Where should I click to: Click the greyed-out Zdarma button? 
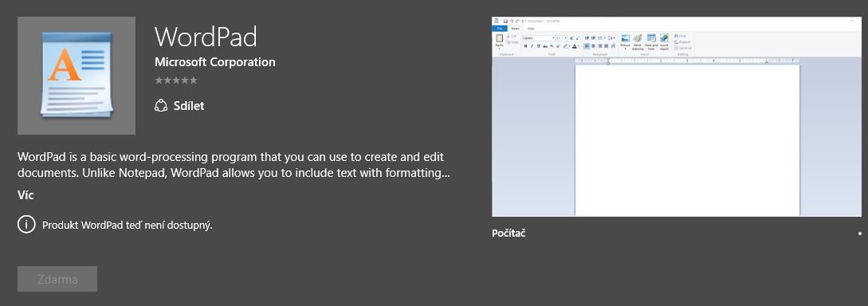[57, 279]
